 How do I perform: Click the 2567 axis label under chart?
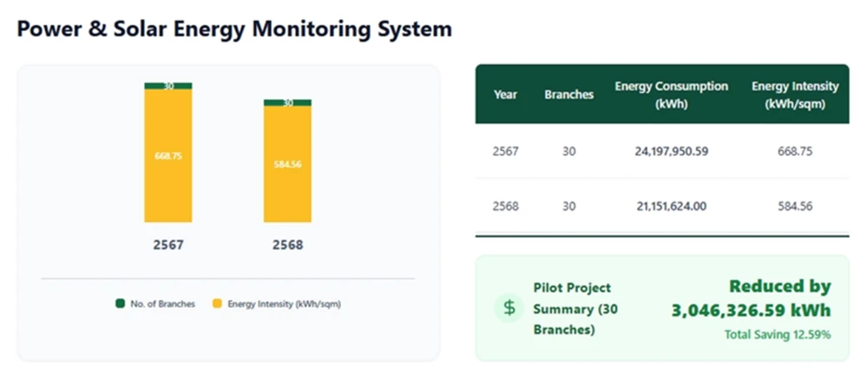click(x=168, y=246)
